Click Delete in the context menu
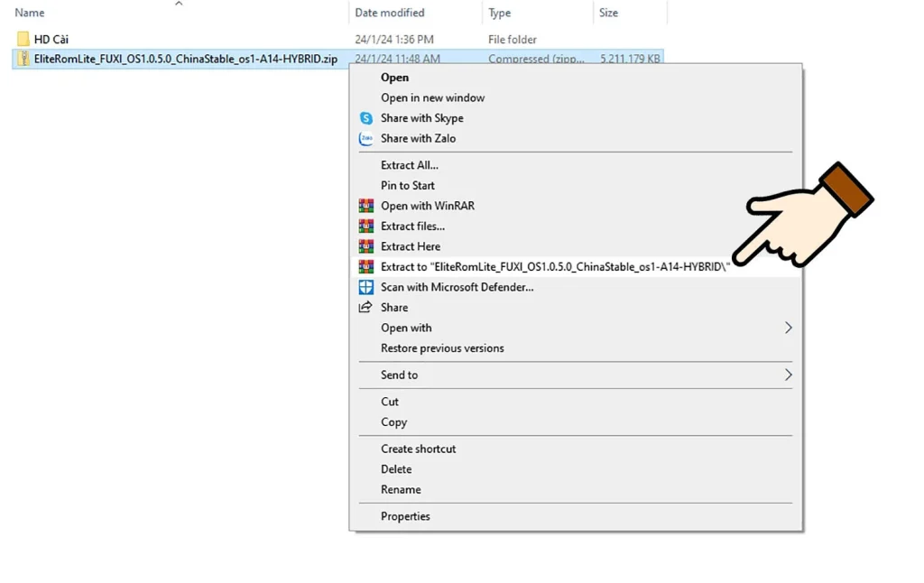 (x=396, y=469)
